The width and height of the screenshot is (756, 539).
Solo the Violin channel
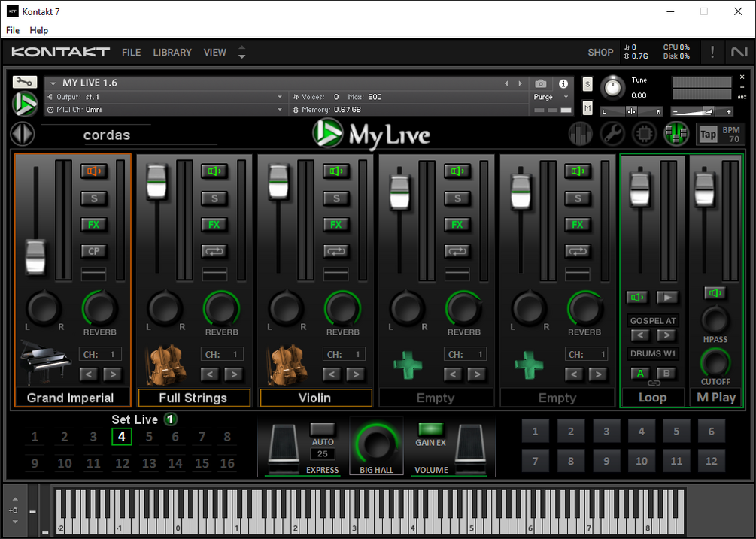[336, 198]
